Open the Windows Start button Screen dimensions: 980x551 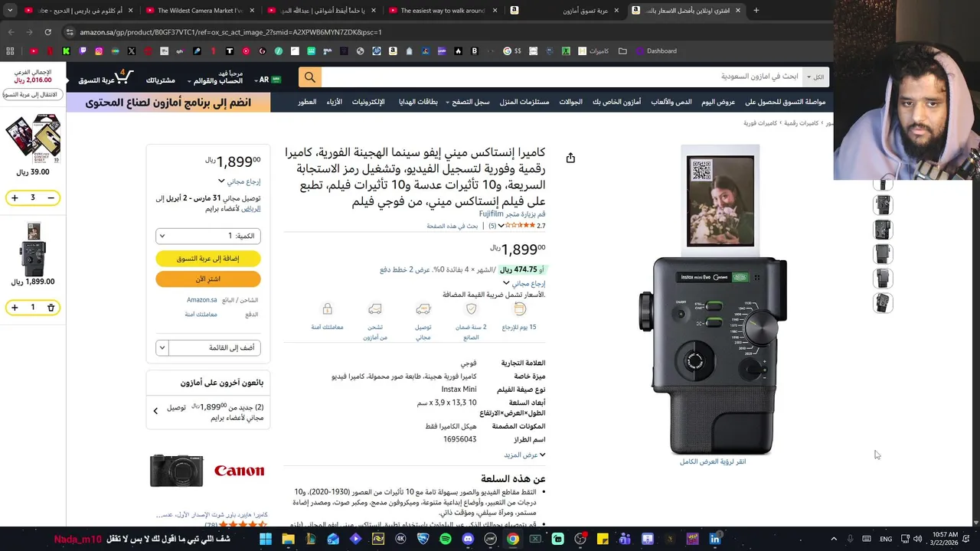click(266, 539)
